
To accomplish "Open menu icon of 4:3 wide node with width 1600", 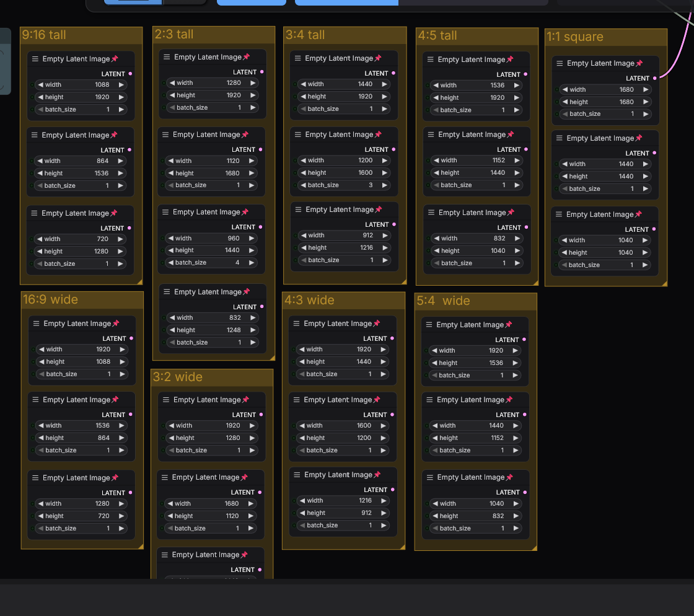I will point(297,400).
